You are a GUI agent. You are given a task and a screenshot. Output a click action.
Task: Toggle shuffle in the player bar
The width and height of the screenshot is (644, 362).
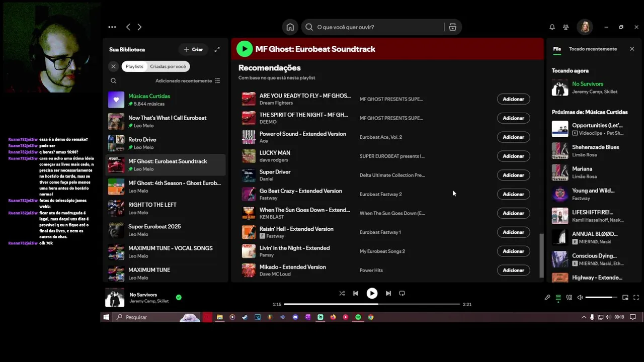tap(342, 293)
